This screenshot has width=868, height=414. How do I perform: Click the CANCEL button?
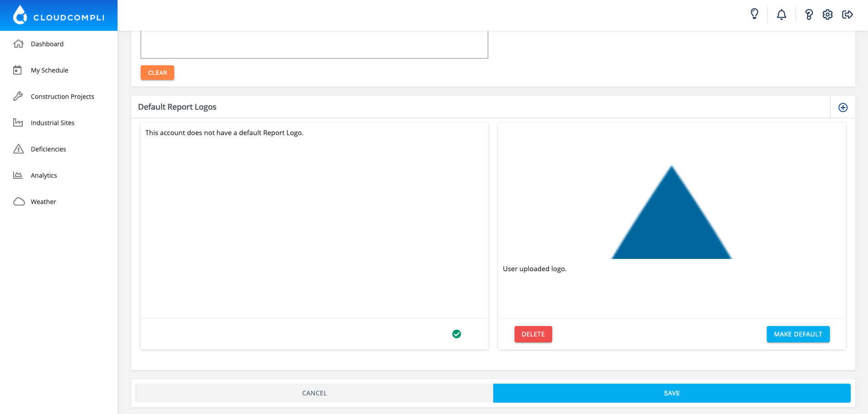click(314, 393)
